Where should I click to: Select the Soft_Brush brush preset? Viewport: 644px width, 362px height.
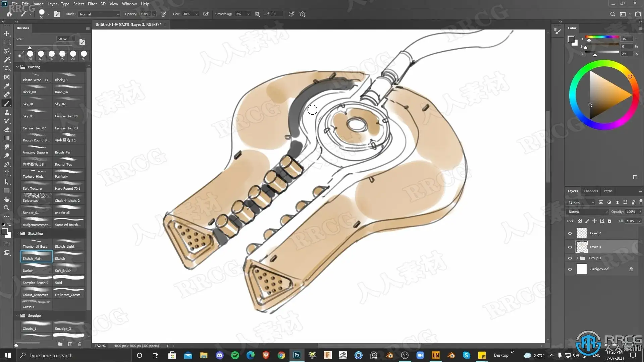pos(68,268)
